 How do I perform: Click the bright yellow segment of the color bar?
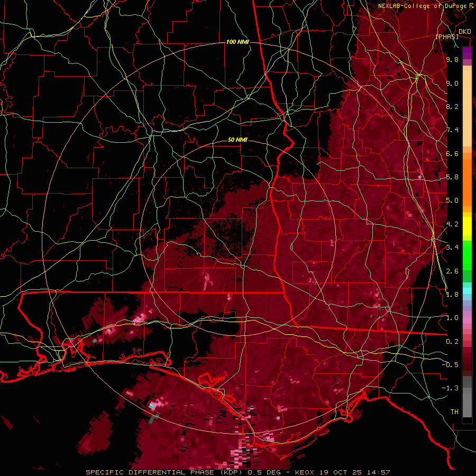[467, 226]
